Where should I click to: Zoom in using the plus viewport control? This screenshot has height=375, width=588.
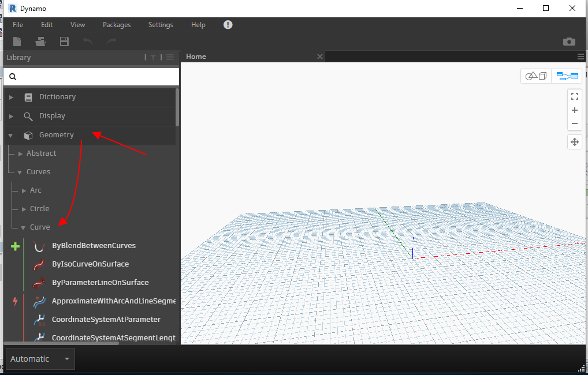coord(574,110)
